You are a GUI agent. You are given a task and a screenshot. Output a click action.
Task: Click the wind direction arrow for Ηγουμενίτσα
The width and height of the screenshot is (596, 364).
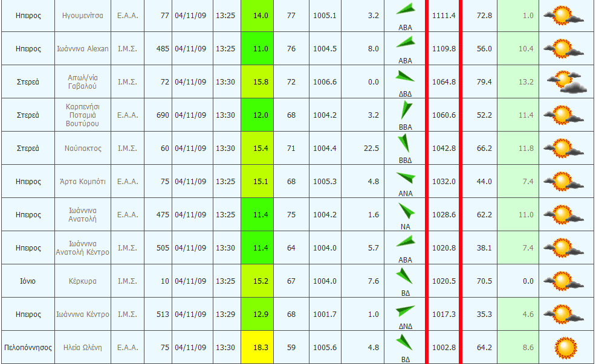coord(406,11)
